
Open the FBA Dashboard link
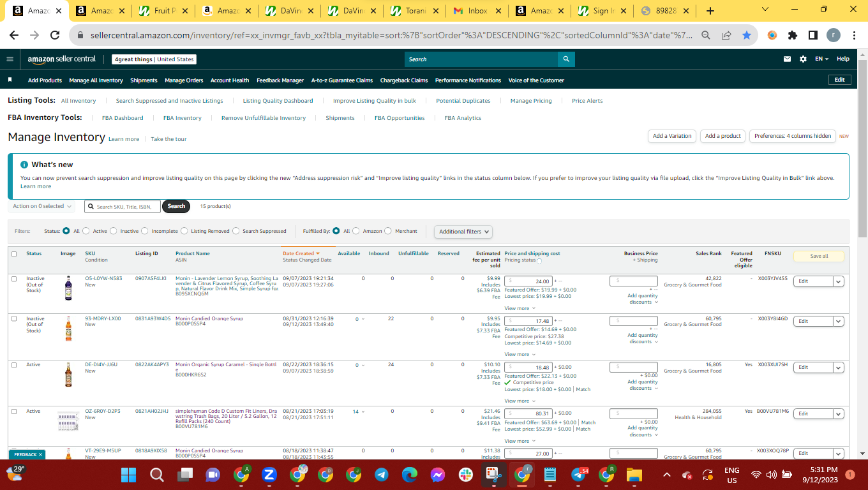tap(123, 118)
